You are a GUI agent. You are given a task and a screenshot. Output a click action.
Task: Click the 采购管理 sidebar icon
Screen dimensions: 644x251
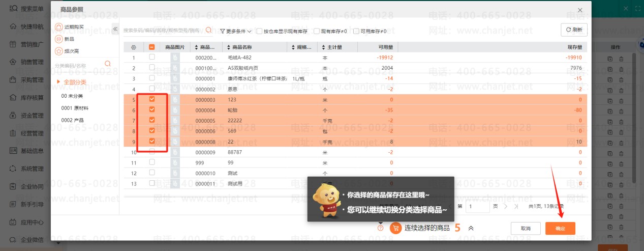(14, 80)
